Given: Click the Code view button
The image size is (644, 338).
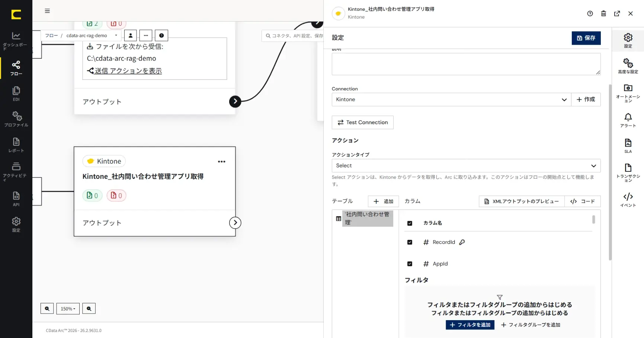Looking at the screenshot, I should [x=583, y=201].
